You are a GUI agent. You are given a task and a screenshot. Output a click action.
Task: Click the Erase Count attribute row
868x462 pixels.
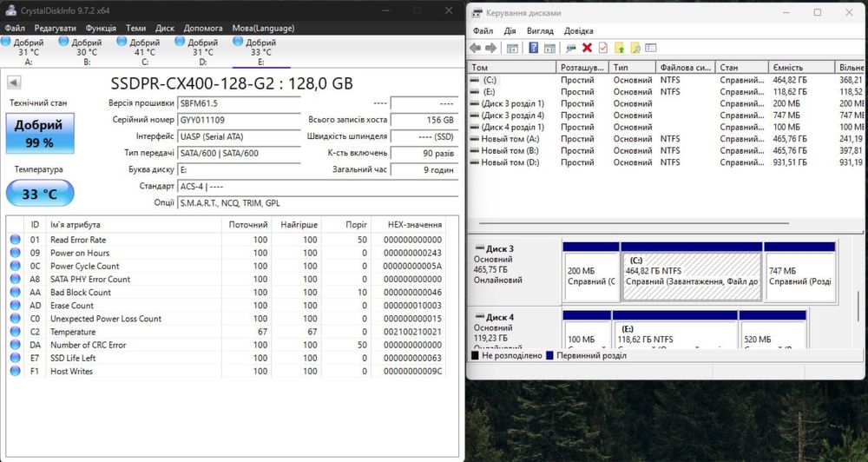pos(227,306)
